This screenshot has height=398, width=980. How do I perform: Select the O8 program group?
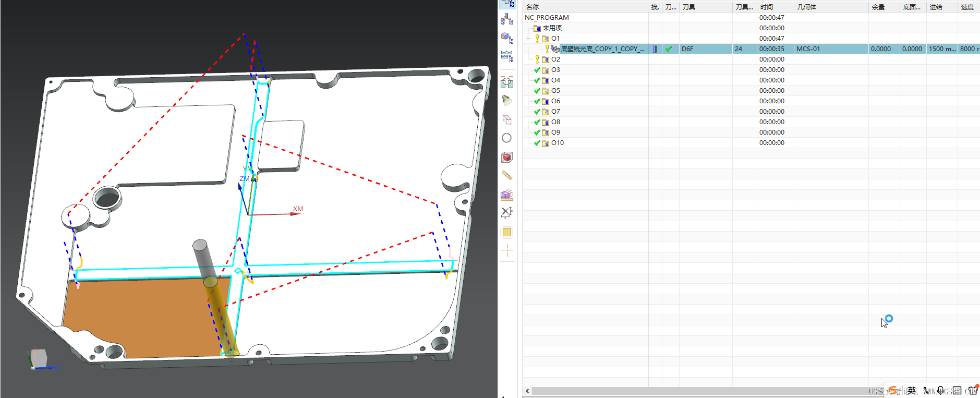coord(555,122)
